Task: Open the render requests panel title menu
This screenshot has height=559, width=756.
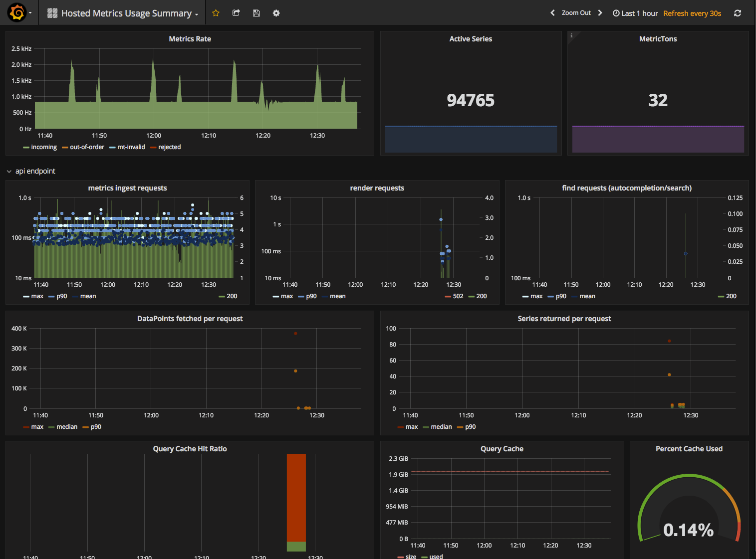Action: [x=377, y=188]
